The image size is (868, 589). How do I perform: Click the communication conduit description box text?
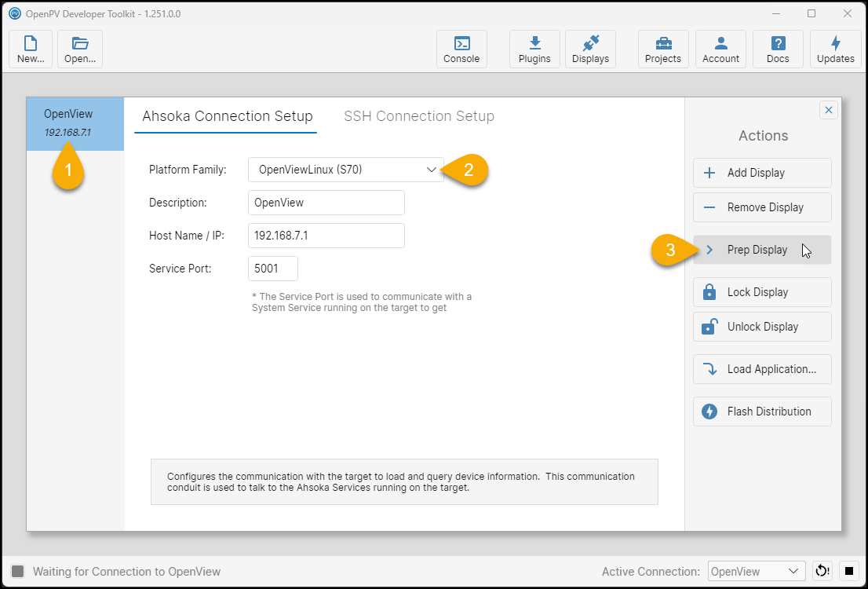pos(401,482)
